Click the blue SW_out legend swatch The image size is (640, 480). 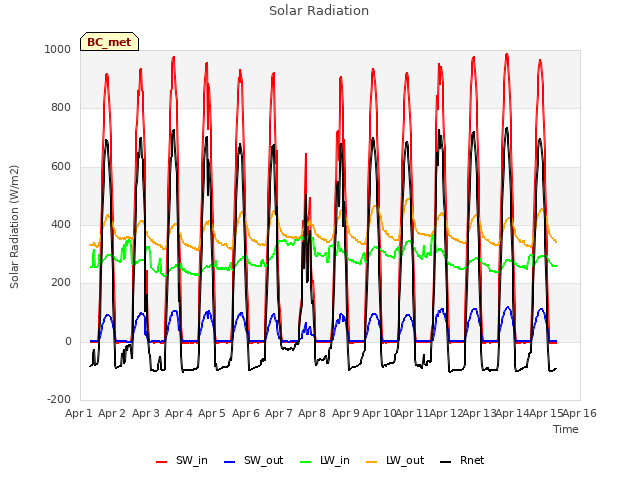click(230, 462)
